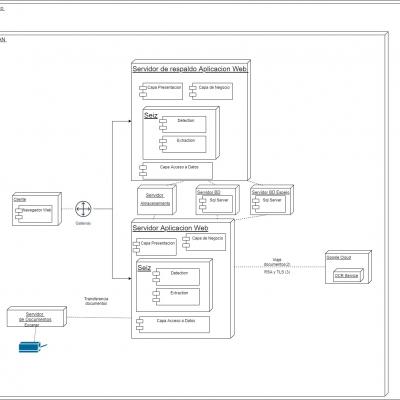Select Capa de Negocio in Servidor Aplicacion Web
Screen dimensions: 400x400
point(204,242)
